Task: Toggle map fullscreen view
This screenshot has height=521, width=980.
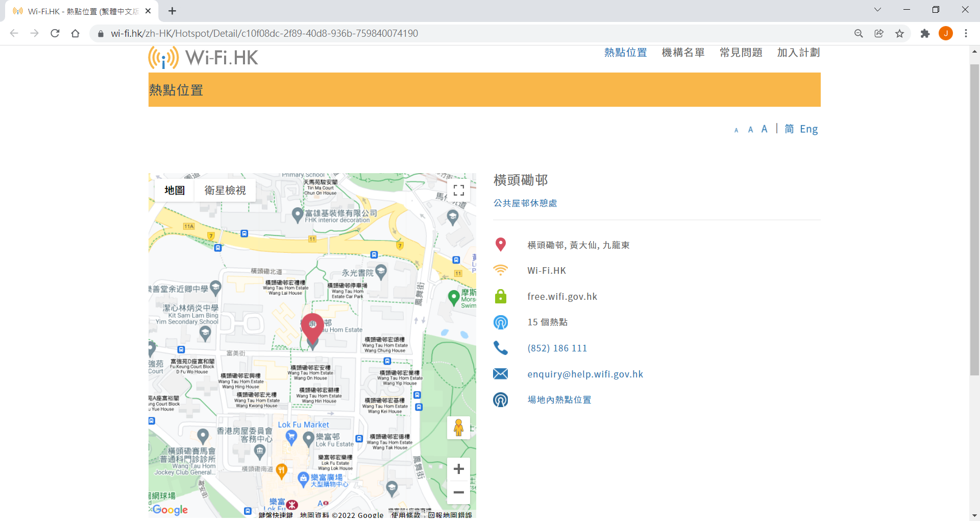Action: pyautogui.click(x=458, y=191)
